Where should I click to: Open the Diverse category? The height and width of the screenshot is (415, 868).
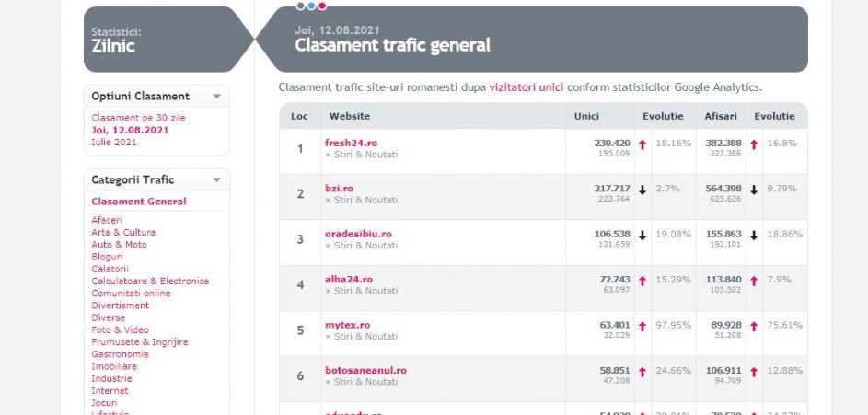109,317
